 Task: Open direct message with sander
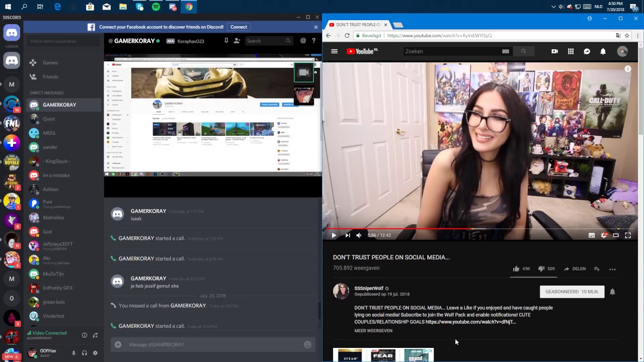tap(64, 147)
